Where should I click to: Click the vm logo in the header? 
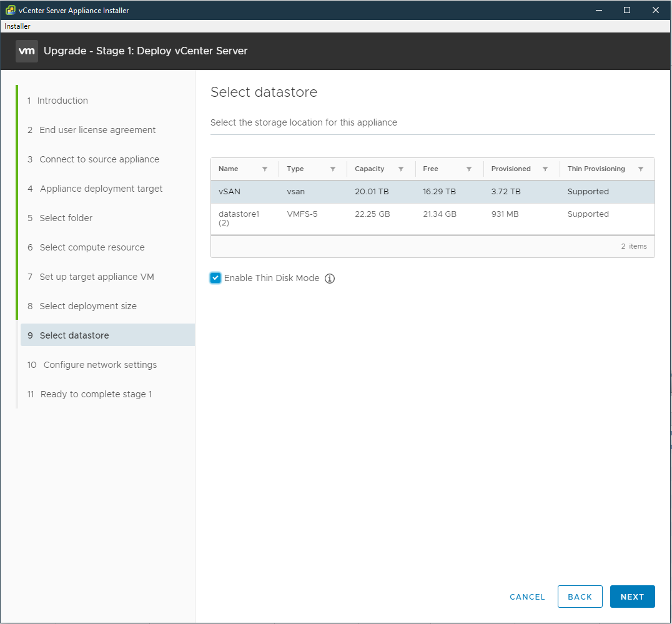click(26, 51)
